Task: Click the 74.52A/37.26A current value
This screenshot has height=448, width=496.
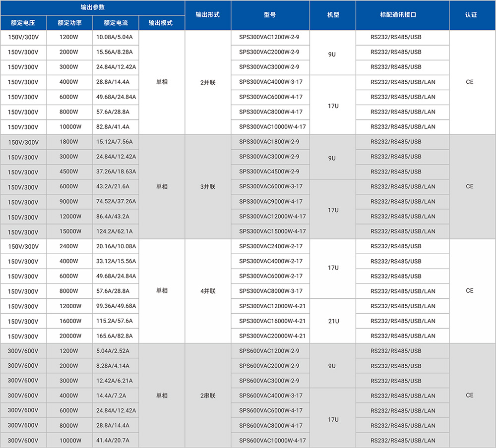Action: (116, 201)
